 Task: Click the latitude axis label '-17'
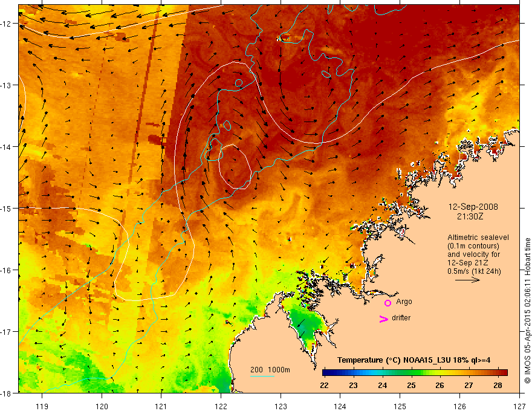pos(7,332)
